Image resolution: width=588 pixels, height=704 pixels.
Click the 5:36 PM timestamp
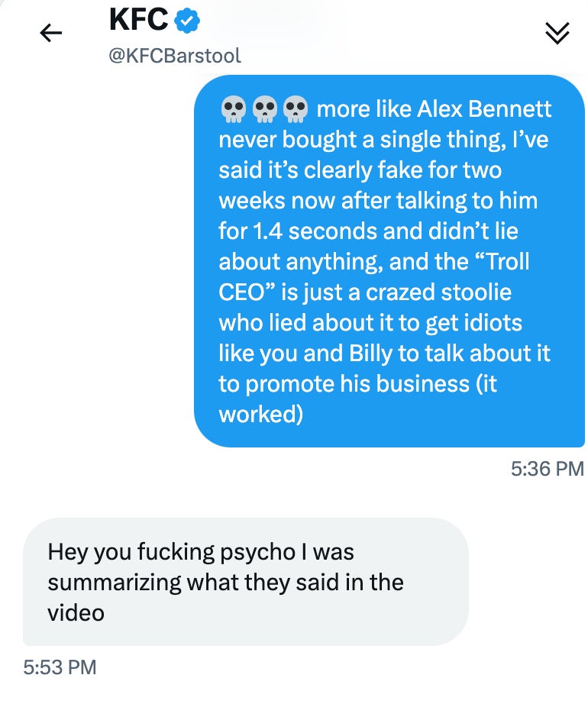pyautogui.click(x=547, y=468)
